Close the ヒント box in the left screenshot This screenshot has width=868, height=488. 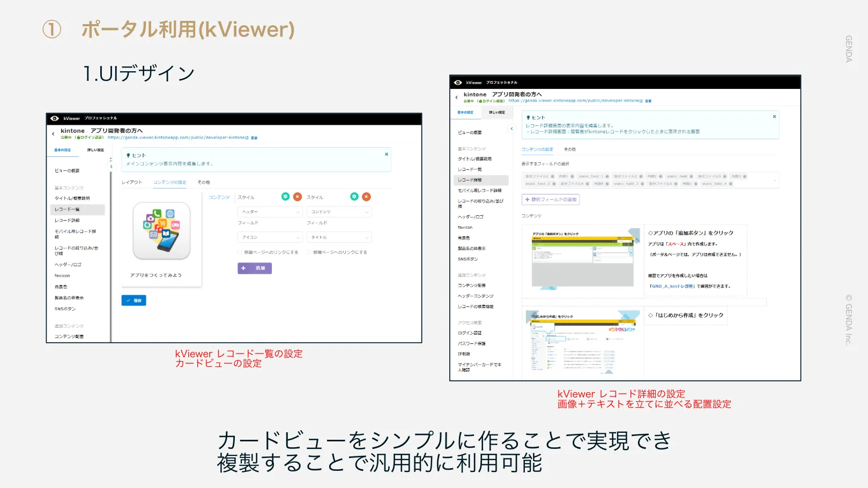click(x=386, y=154)
